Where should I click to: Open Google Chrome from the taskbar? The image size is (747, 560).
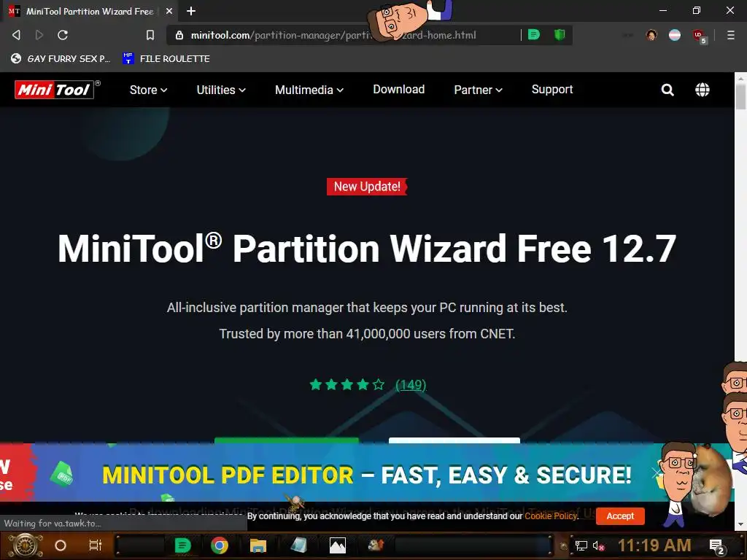tap(220, 545)
